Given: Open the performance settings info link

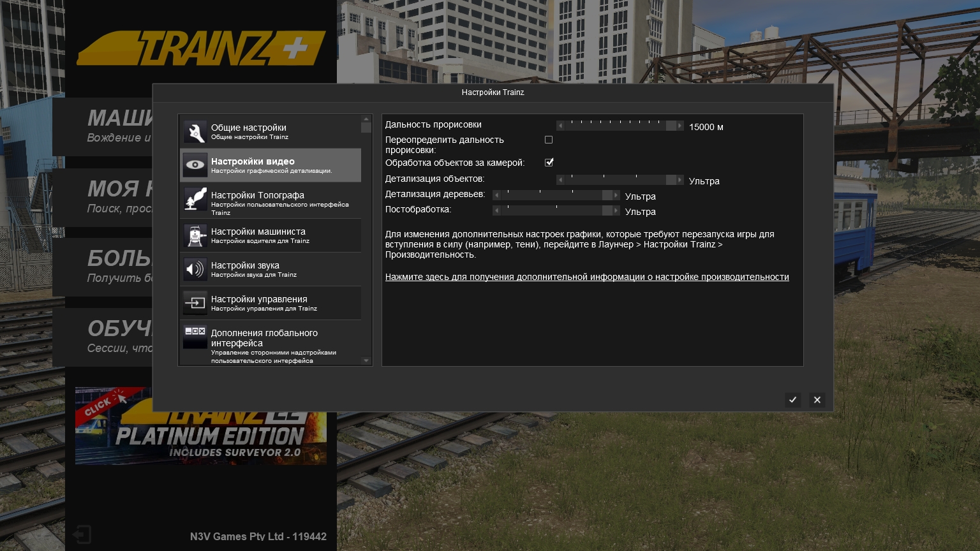Looking at the screenshot, I should [587, 277].
